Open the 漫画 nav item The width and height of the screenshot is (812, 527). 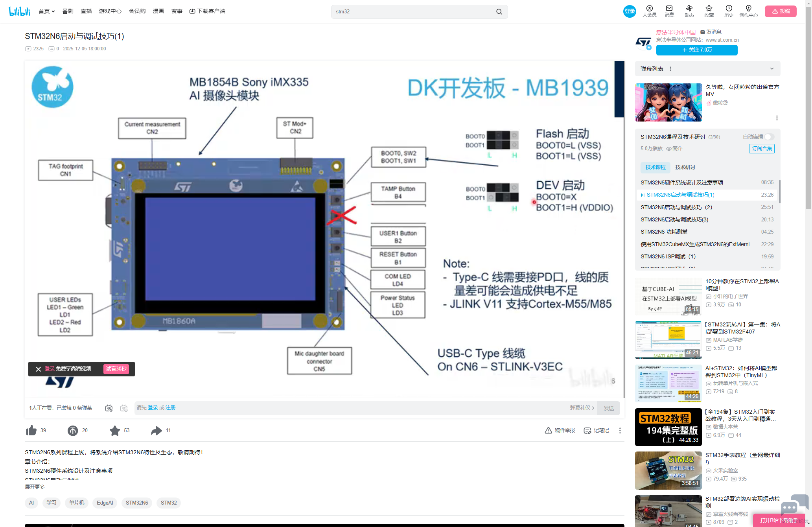coord(158,11)
